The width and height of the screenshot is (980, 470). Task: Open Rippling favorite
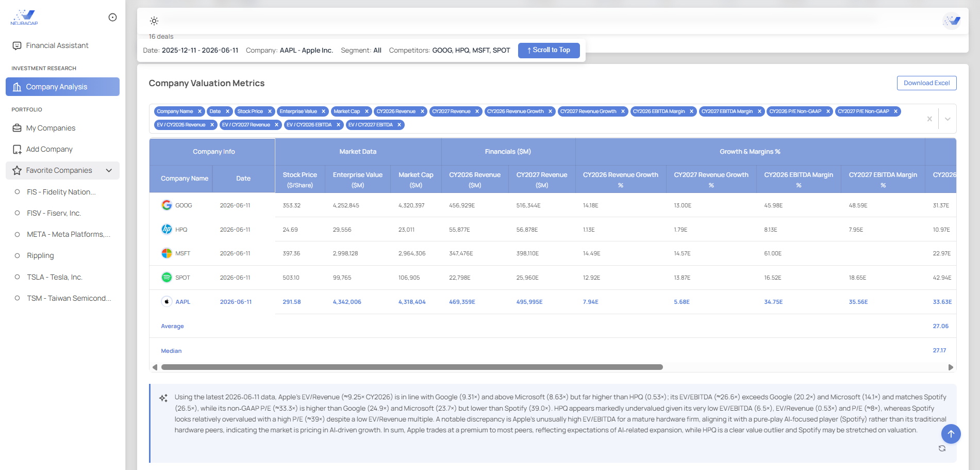(40, 255)
